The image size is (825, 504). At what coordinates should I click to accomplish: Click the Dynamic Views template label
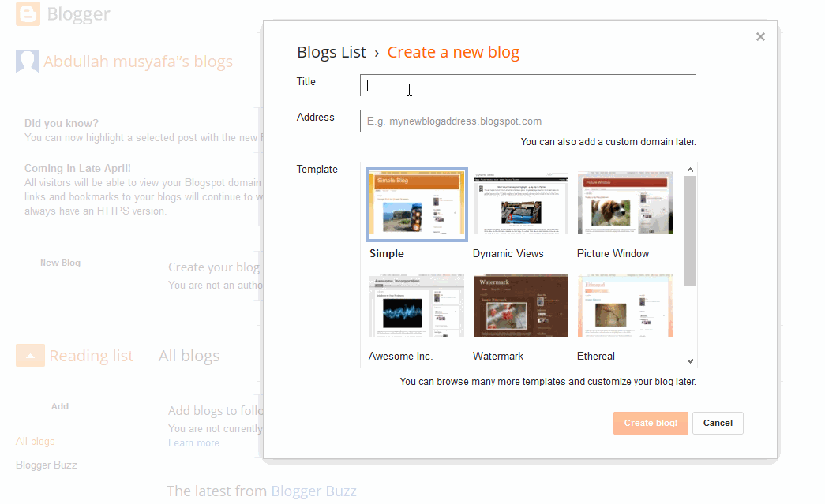(x=508, y=253)
